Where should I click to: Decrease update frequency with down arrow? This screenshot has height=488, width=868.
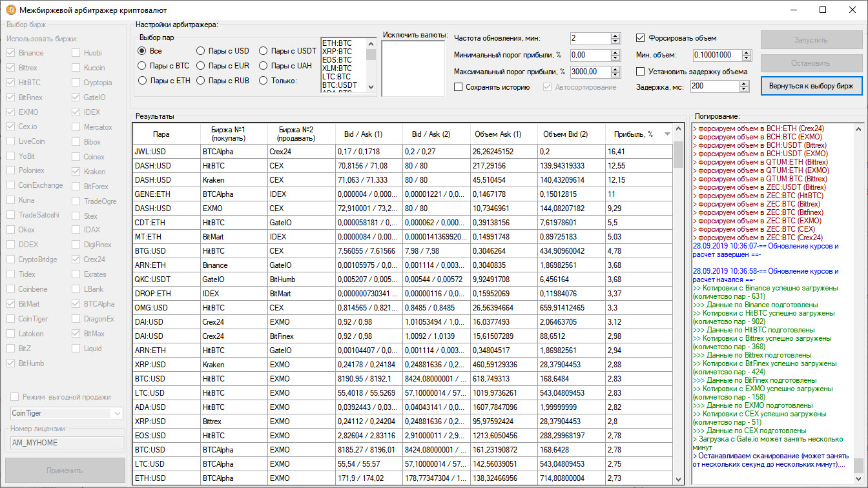615,41
